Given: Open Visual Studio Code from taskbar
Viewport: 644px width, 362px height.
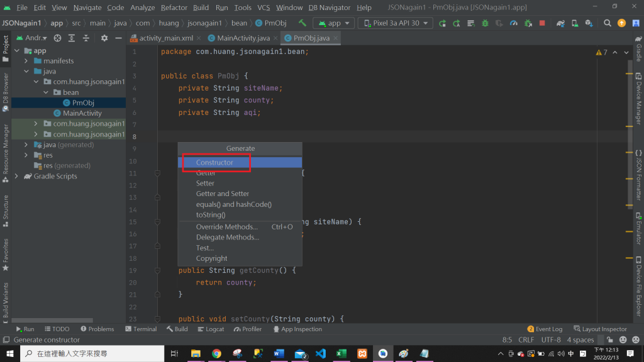Looking at the screenshot, I should tap(321, 353).
